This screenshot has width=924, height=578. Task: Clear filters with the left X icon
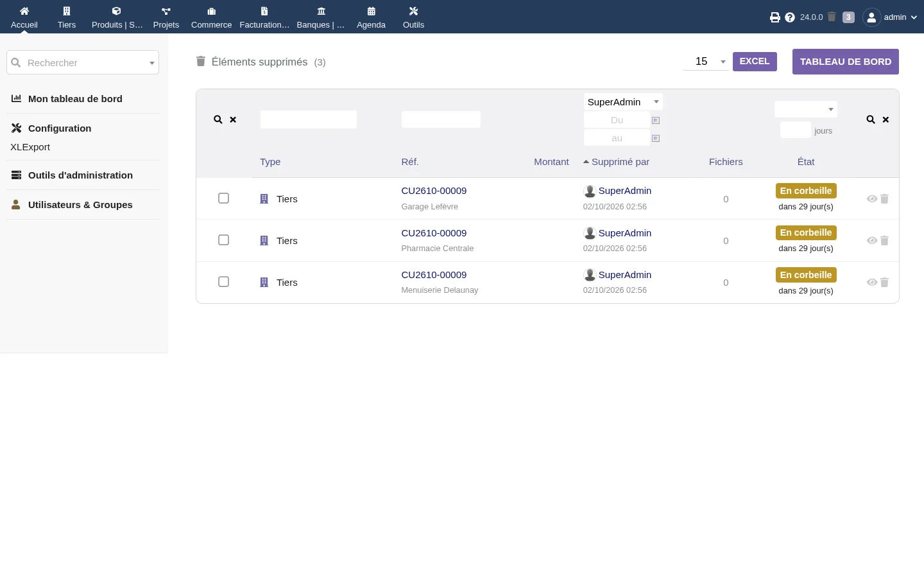click(233, 119)
